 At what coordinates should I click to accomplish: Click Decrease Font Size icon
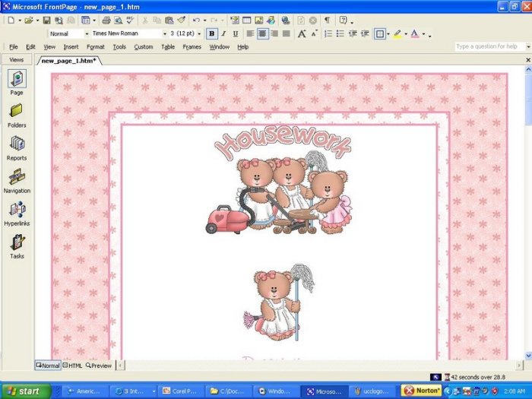point(314,33)
